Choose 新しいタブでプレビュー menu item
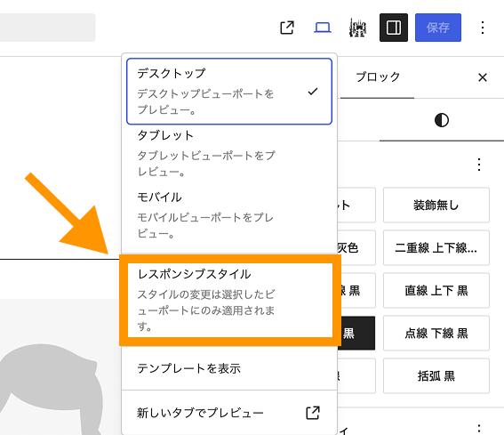The width and height of the screenshot is (504, 435). pos(229,413)
